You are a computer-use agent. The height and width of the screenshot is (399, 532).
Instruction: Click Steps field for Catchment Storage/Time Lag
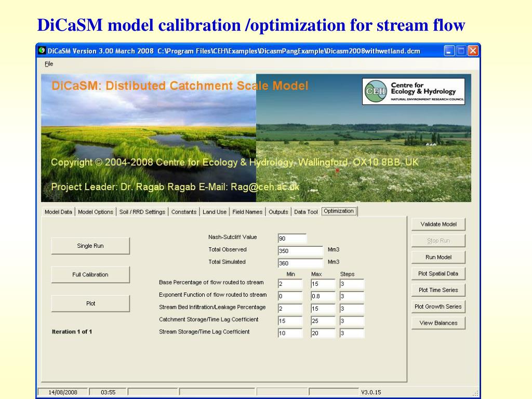click(x=352, y=321)
